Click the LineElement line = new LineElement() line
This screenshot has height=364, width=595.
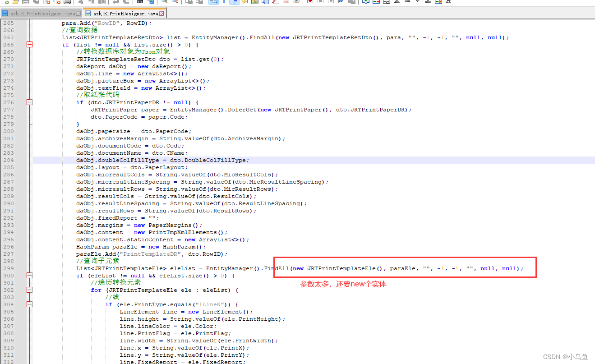click(x=186, y=312)
